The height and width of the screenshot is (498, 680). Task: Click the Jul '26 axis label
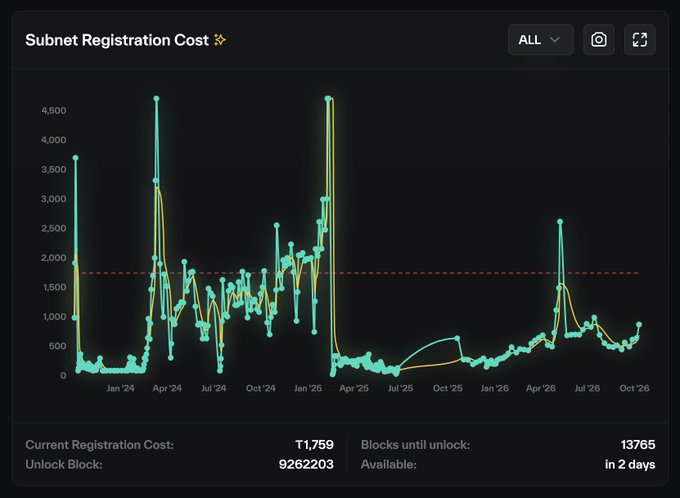coord(587,388)
